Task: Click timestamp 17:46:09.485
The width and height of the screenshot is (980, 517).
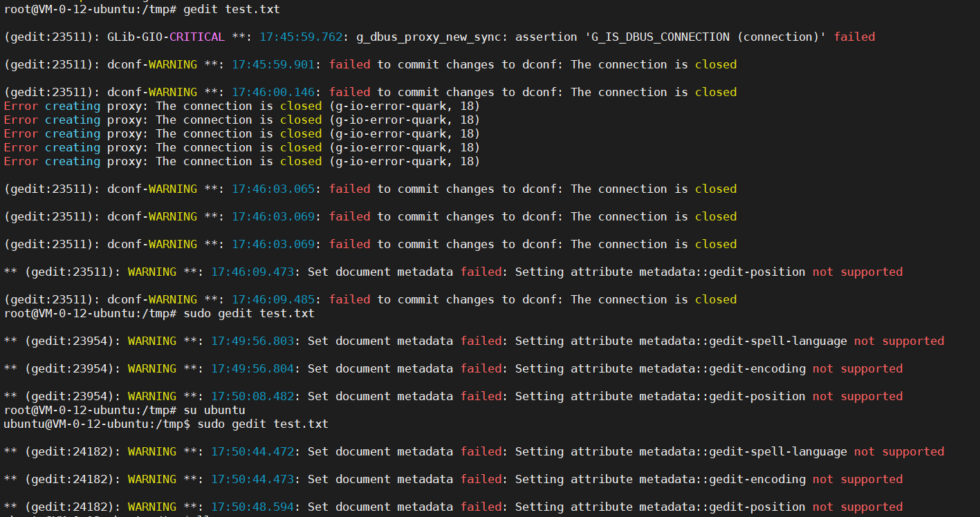Action: tap(273, 299)
